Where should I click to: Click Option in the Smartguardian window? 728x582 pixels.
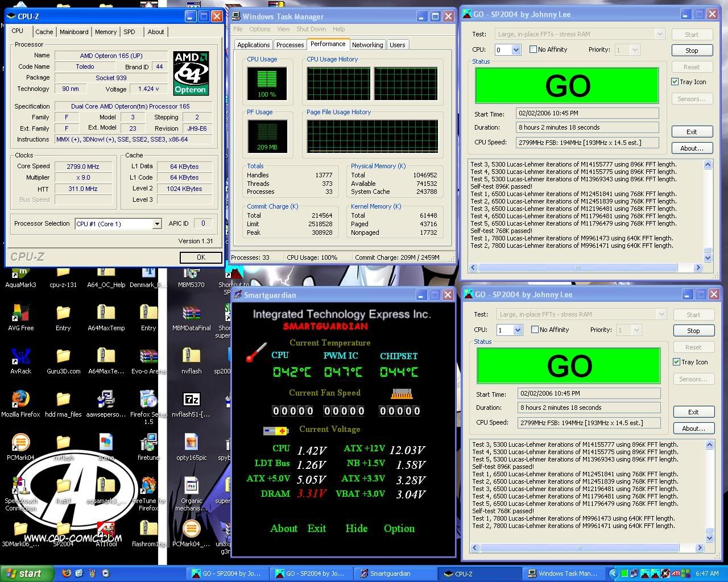click(x=399, y=529)
